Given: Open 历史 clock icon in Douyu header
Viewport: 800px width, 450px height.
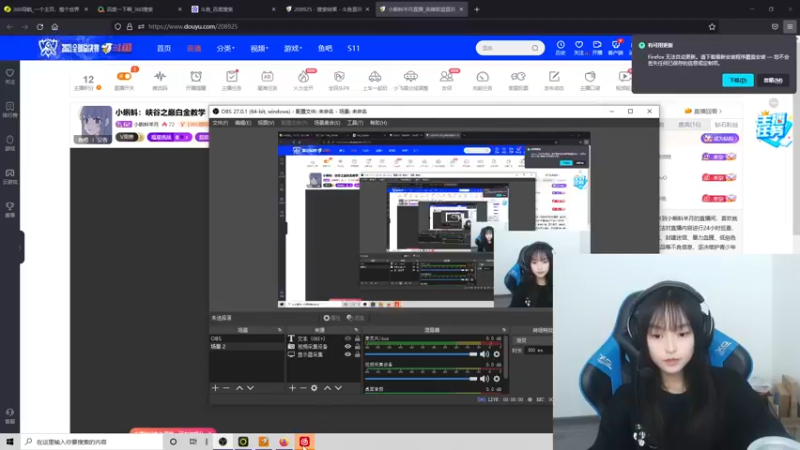Looking at the screenshot, I should [560, 45].
